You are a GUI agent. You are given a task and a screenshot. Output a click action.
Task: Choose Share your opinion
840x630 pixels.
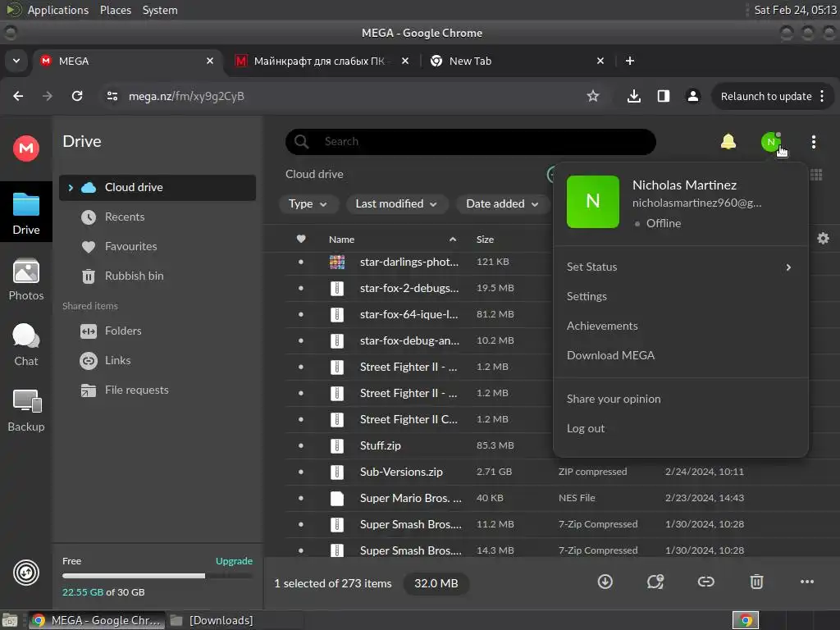click(x=614, y=399)
